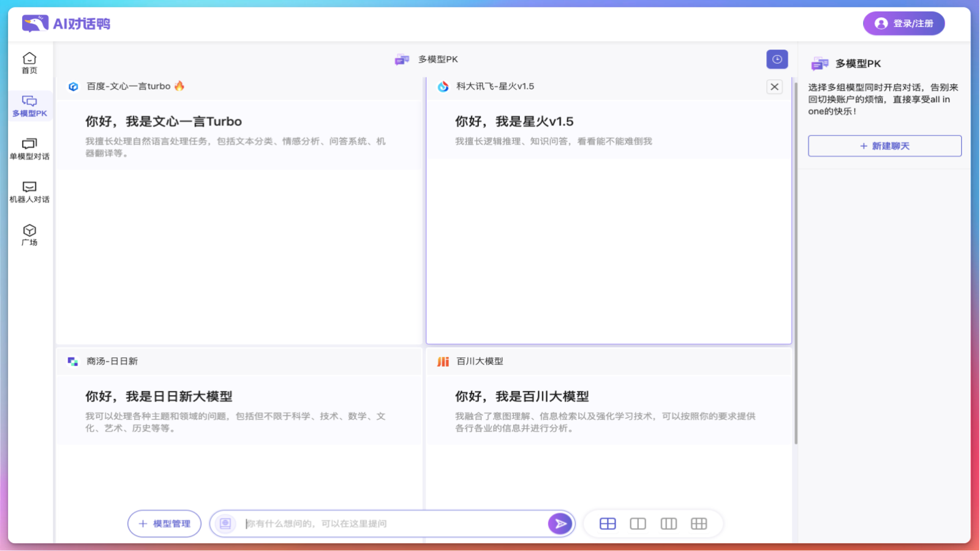Click the chat panels vertical scrollbar
The image size is (980, 551).
pos(796,263)
